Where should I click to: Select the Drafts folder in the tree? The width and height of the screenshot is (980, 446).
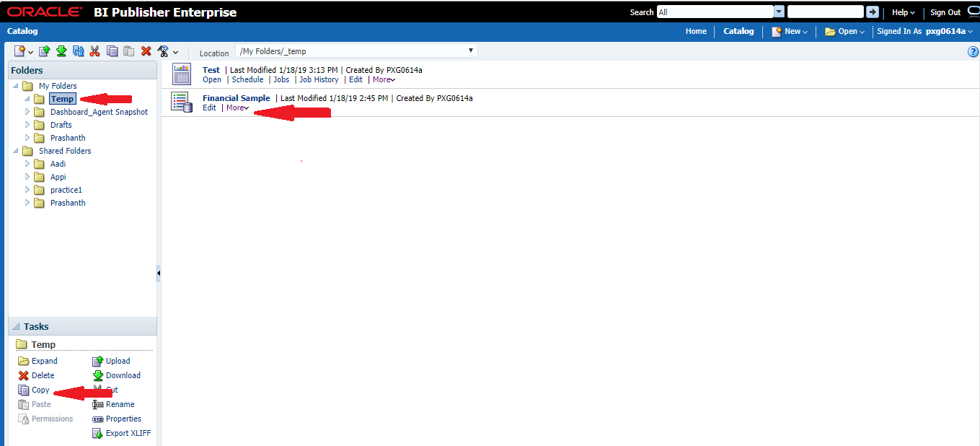(x=61, y=125)
